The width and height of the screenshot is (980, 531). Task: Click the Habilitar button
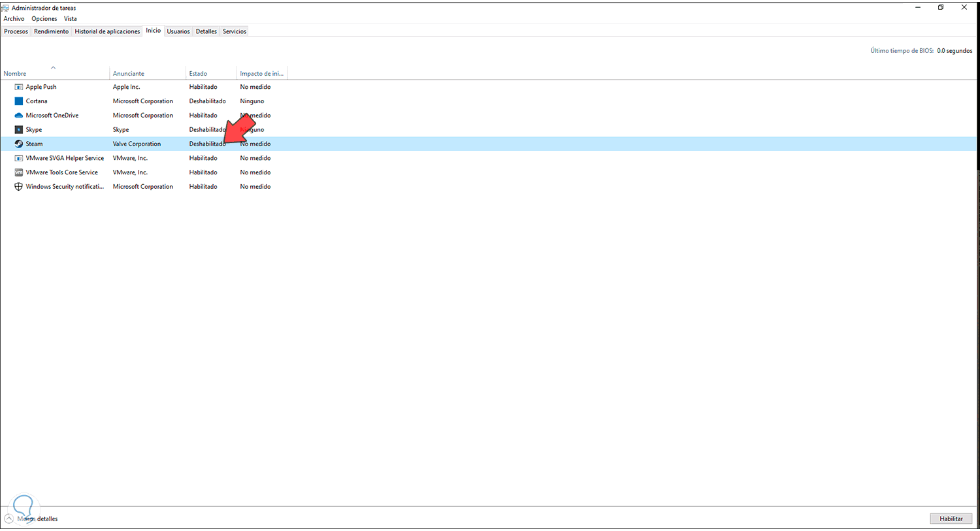click(951, 519)
